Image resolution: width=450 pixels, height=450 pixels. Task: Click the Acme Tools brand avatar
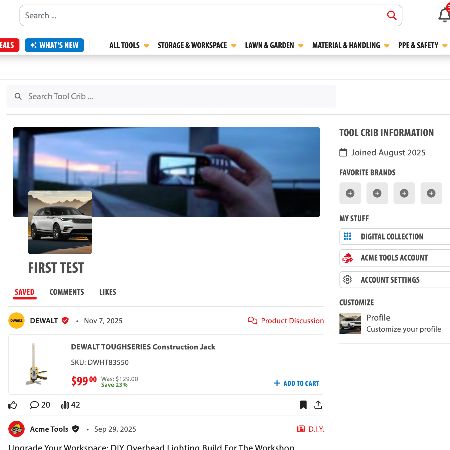click(x=16, y=429)
